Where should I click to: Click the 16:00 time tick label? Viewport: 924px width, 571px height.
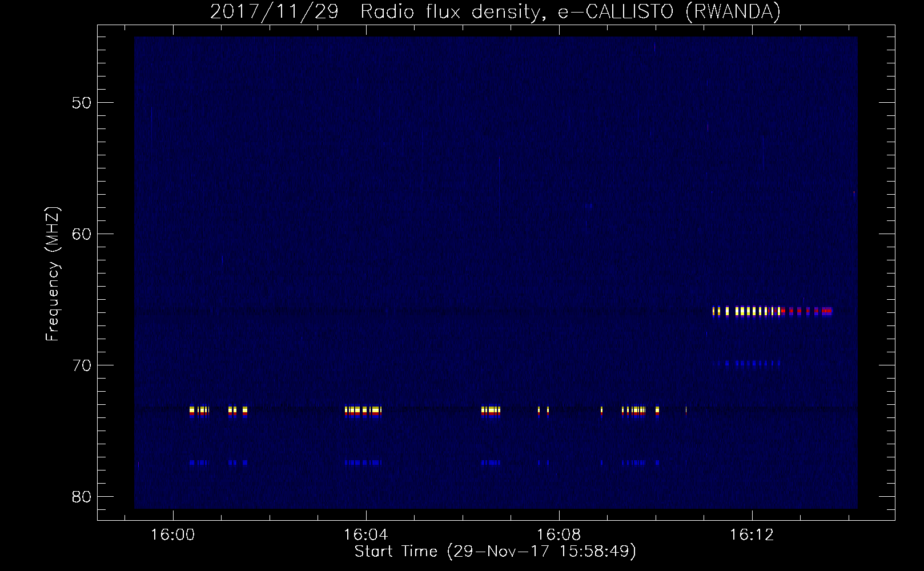click(x=172, y=534)
